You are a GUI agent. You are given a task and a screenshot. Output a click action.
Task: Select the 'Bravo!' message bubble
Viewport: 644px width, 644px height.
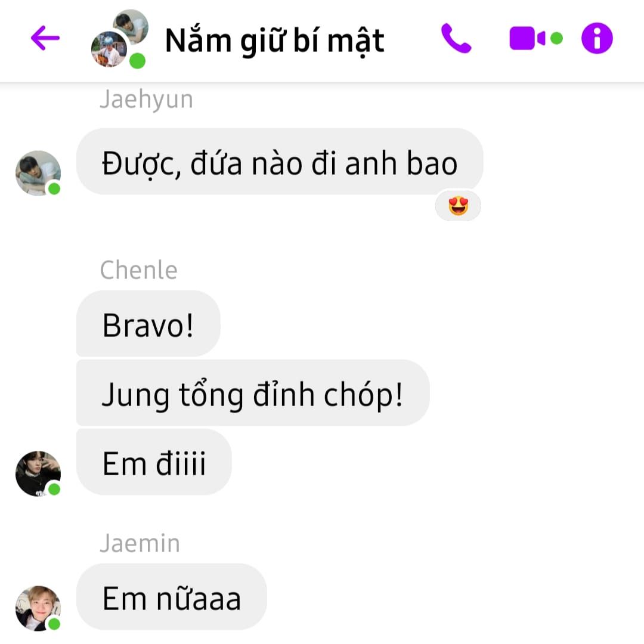click(x=148, y=324)
